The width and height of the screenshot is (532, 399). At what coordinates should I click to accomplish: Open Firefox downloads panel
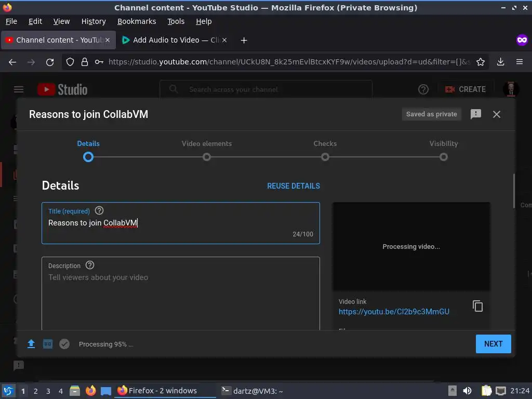click(500, 62)
